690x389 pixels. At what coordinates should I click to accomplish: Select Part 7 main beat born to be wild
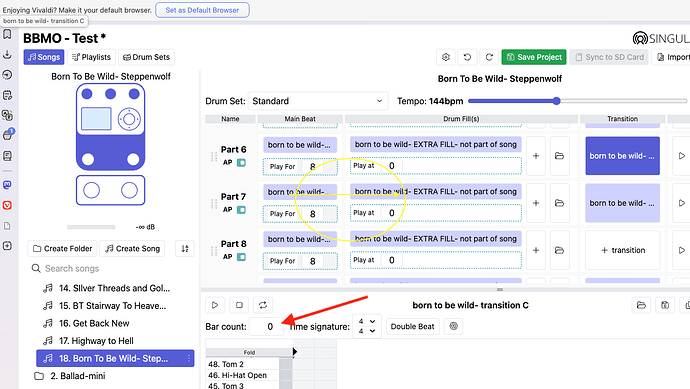click(x=300, y=192)
